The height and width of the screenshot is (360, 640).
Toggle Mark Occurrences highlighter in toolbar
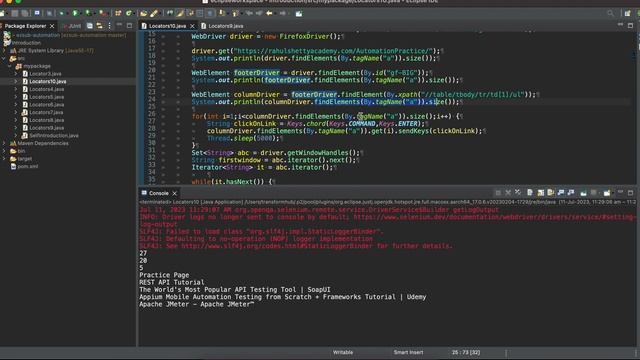coord(180,13)
